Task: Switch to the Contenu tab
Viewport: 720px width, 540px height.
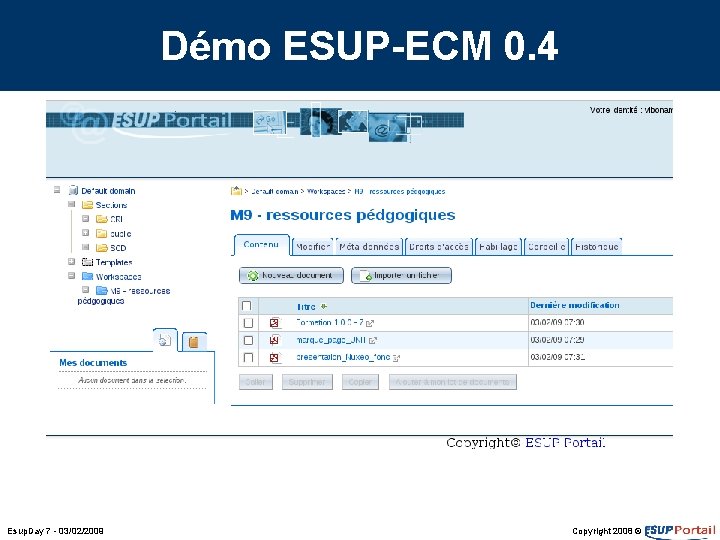Action: [261, 245]
